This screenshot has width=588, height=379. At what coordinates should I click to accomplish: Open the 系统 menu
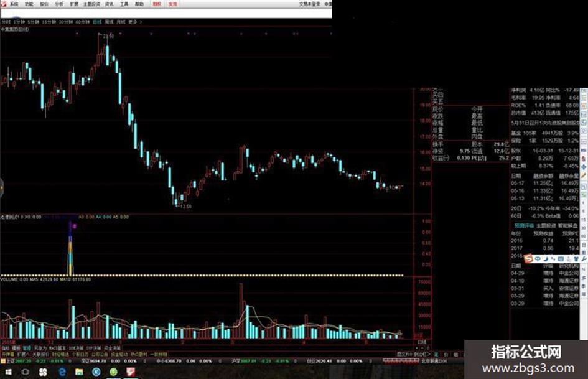pyautogui.click(x=14, y=4)
